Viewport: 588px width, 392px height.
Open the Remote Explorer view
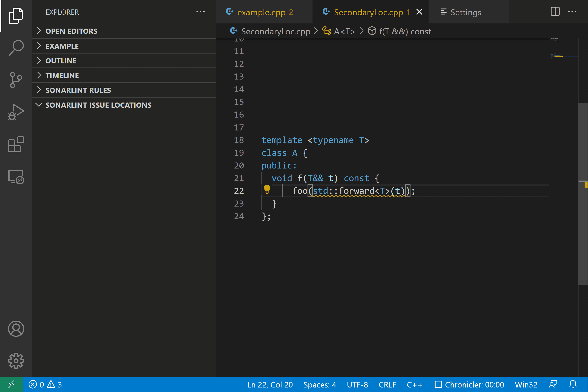point(16,177)
